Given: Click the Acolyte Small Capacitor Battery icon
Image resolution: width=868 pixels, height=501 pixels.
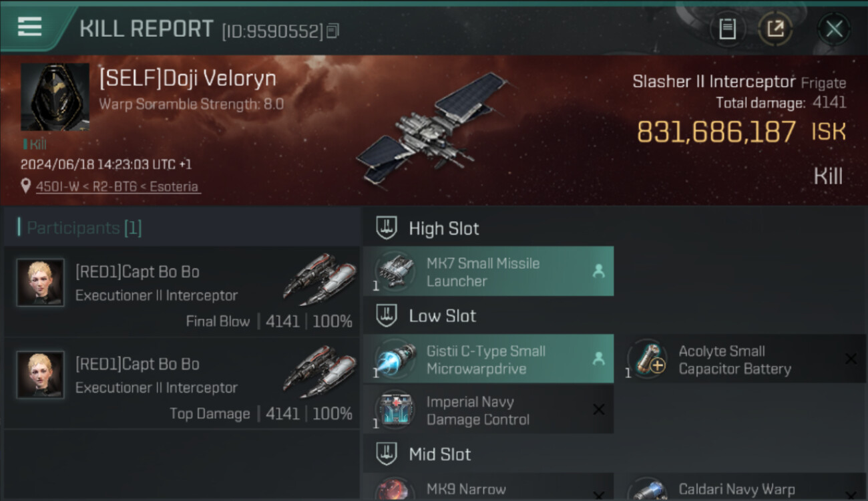Looking at the screenshot, I should tap(647, 359).
